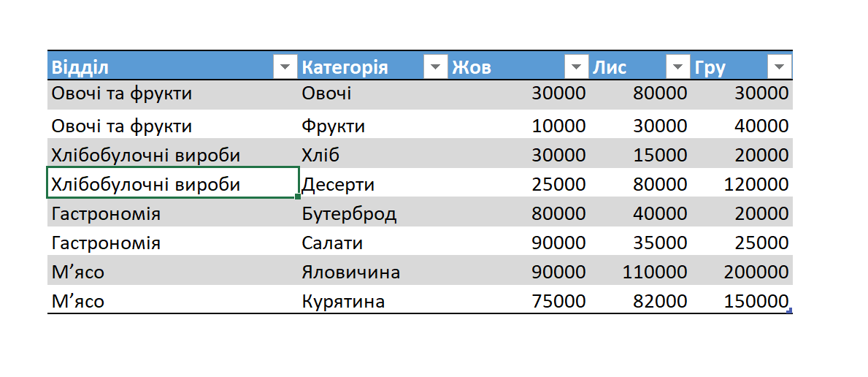This screenshot has height=377, width=868.
Task: Expand the Жов column filter arrow
Action: click(577, 68)
